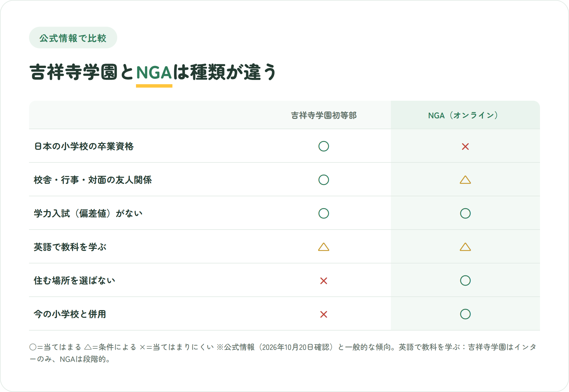This screenshot has height=392, width=569.
Task: Click the heading 吉祥寺学園とNGAは種類が違う
Action: click(153, 72)
